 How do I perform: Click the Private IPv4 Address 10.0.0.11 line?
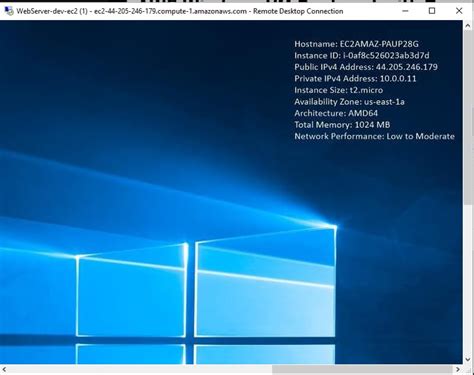[x=355, y=79]
